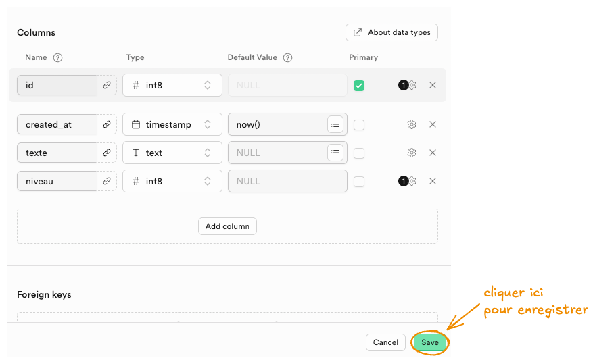Open suggestions list icon for now() default
The image size is (595, 364).
[335, 124]
